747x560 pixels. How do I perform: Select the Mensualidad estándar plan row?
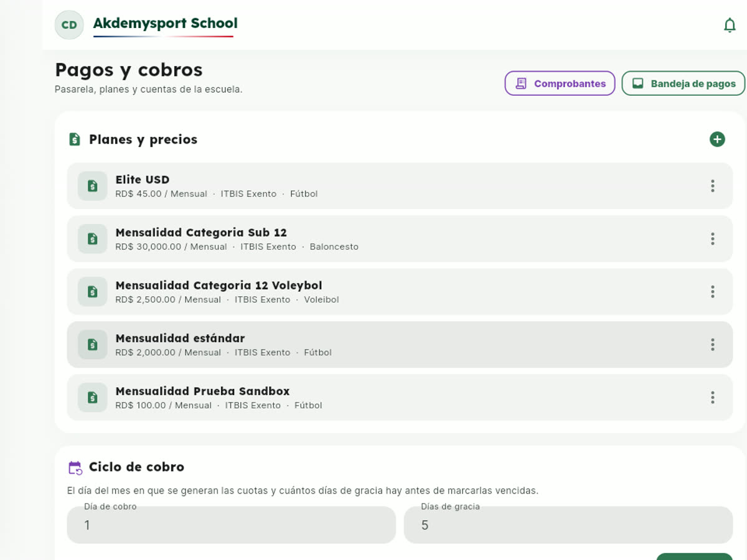pyautogui.click(x=400, y=345)
